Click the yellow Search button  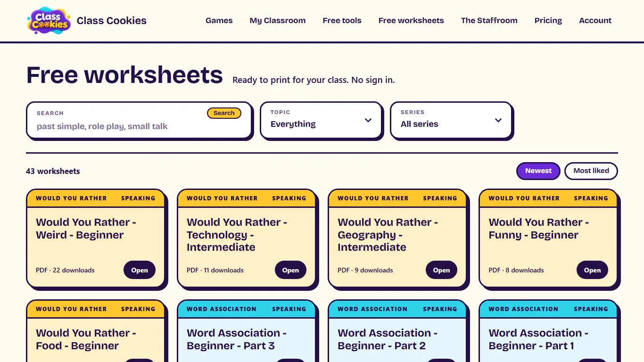click(x=224, y=113)
